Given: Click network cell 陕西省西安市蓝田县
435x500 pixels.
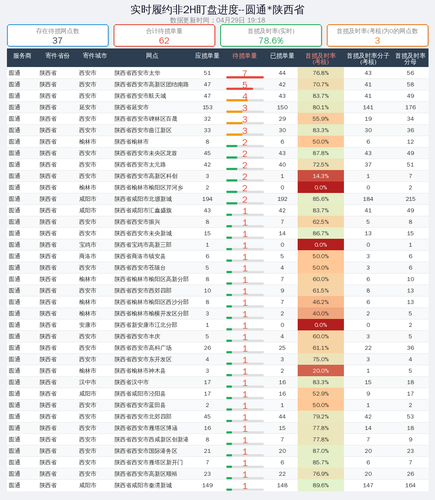Looking at the screenshot, I should (x=140, y=405).
